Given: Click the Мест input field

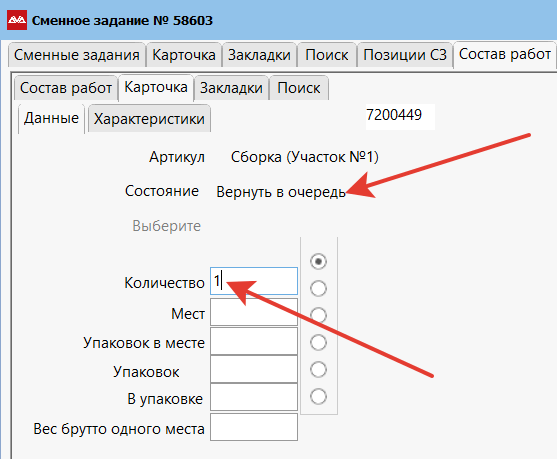Looking at the screenshot, I should [254, 312].
